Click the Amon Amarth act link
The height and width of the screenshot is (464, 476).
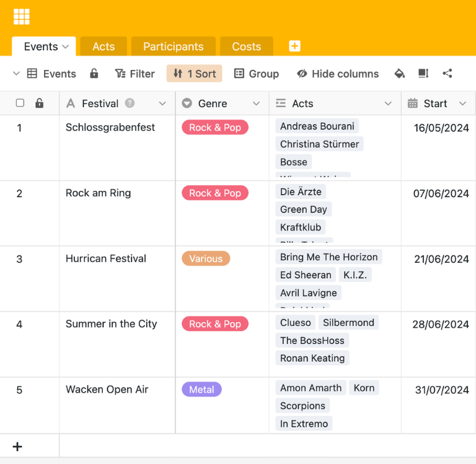click(x=311, y=388)
